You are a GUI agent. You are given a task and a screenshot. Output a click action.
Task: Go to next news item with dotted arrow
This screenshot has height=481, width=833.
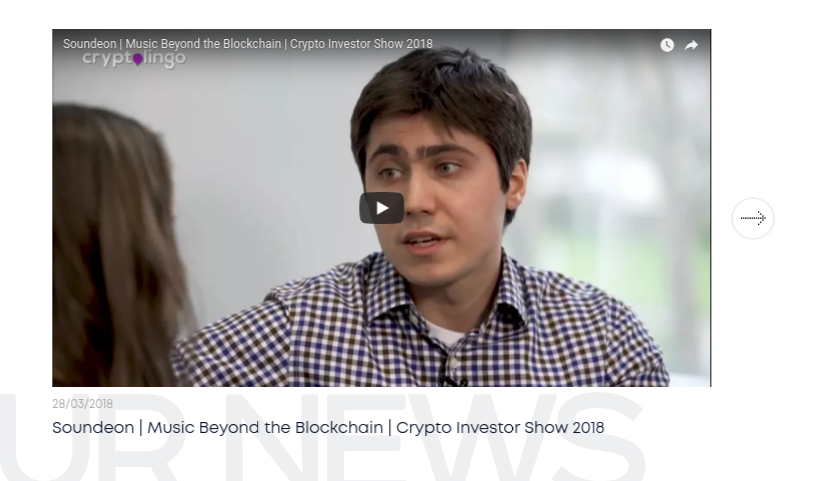pyautogui.click(x=753, y=218)
